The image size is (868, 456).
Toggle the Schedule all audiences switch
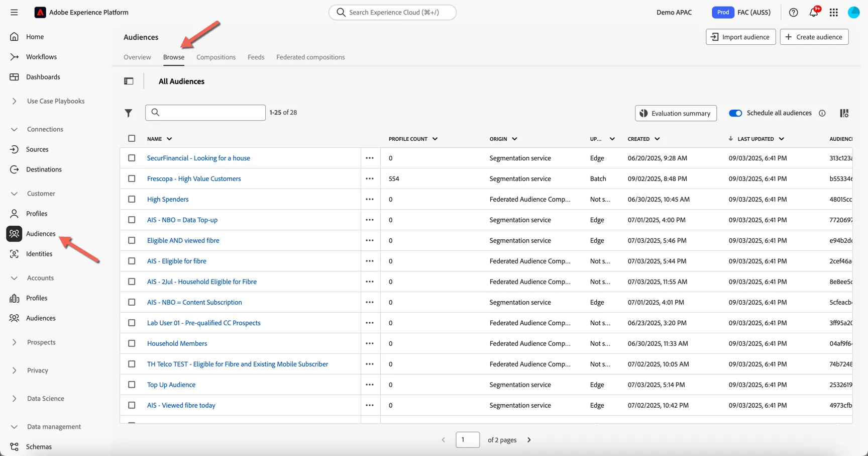[x=735, y=113]
